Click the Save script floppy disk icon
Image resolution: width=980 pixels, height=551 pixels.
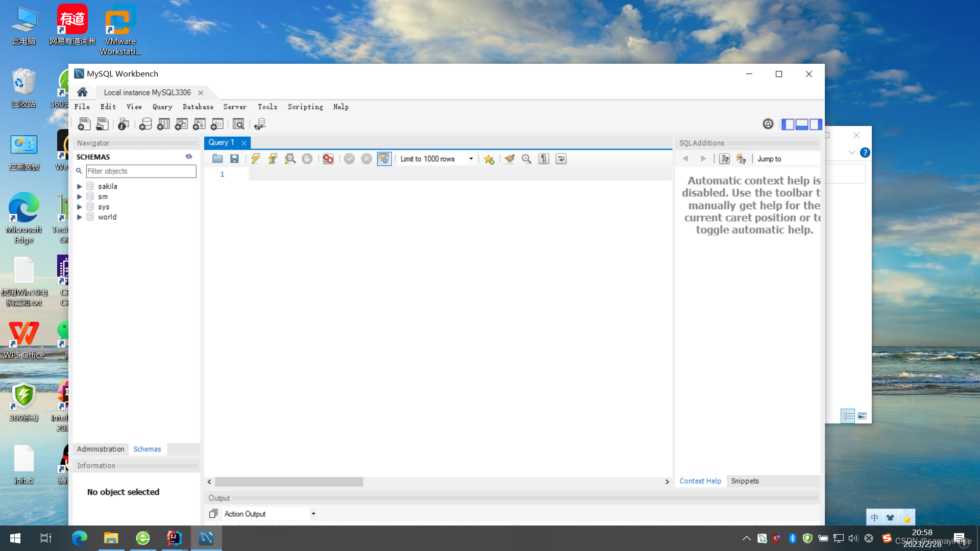(234, 159)
